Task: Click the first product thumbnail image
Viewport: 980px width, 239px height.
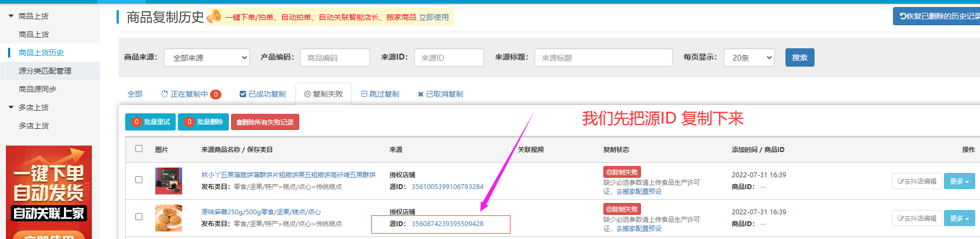Action: [169, 180]
